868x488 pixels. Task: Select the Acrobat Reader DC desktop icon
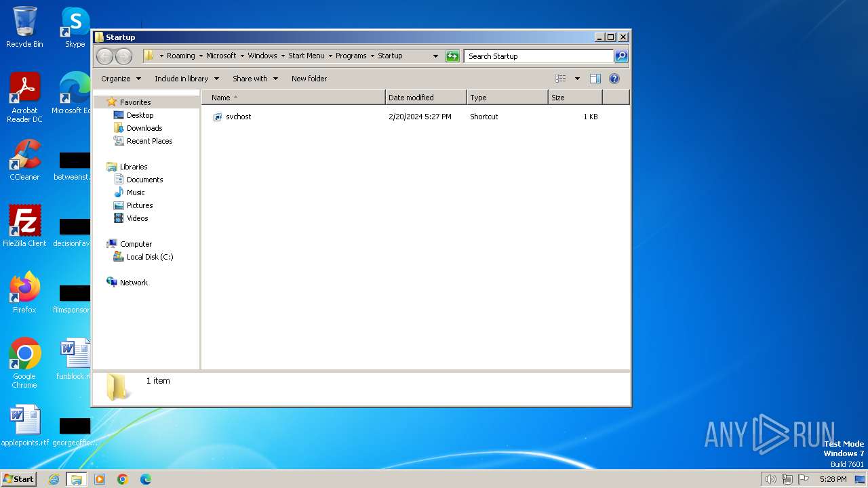(x=24, y=98)
